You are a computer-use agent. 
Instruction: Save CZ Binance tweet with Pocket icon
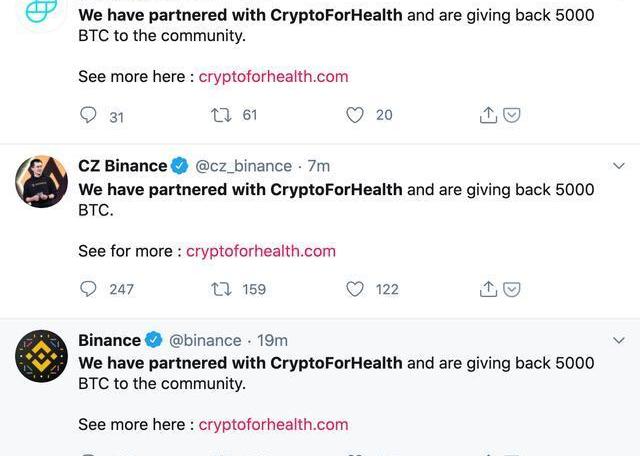click(511, 289)
